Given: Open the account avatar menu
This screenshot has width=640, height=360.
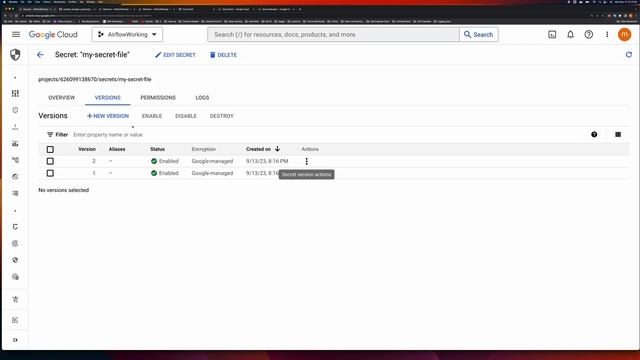Looking at the screenshot, I should point(624,35).
